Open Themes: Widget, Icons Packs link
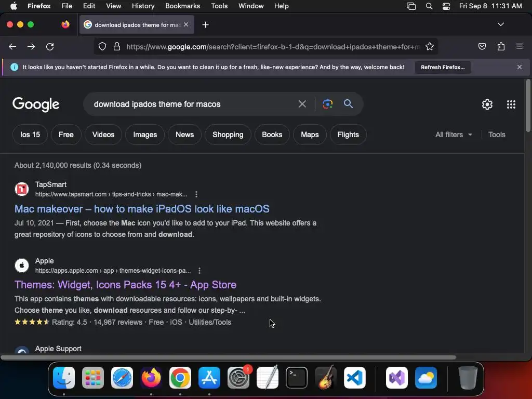 click(x=125, y=285)
